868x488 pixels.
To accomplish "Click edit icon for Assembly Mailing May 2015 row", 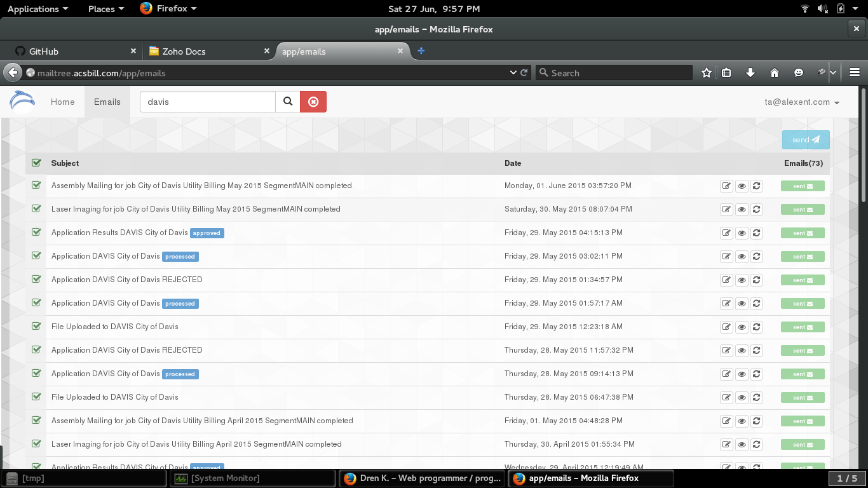I will click(726, 186).
